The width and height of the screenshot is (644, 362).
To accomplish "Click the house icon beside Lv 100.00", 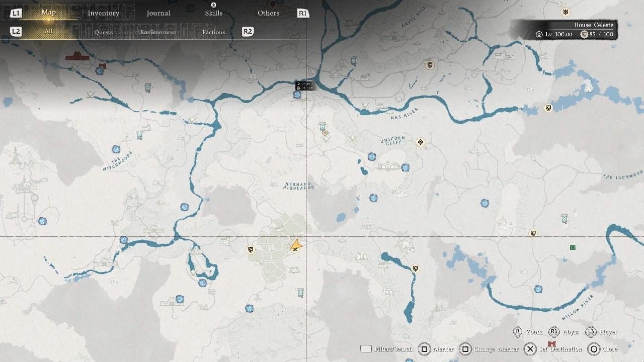I will 539,34.
